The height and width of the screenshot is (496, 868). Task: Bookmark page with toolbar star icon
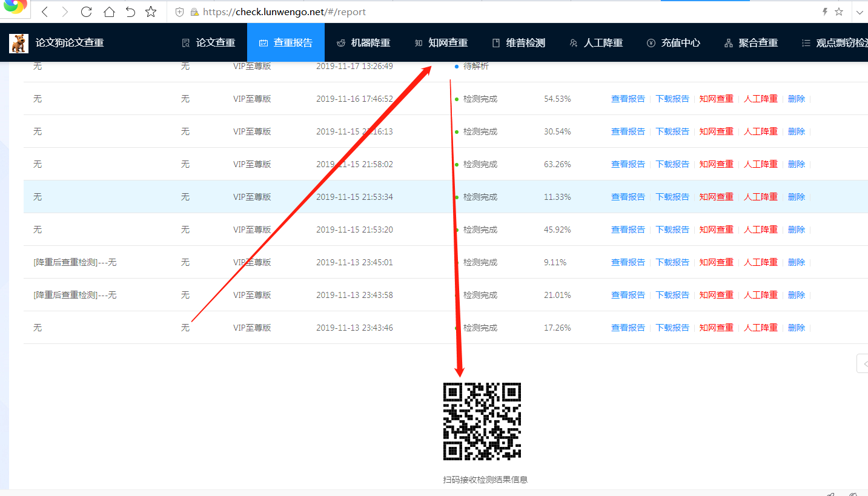tap(151, 12)
